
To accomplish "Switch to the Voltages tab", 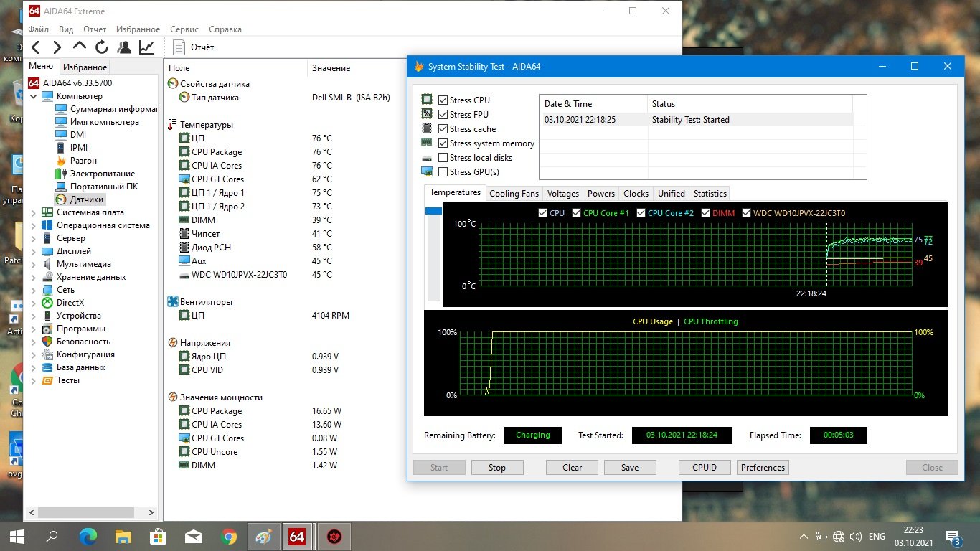I will click(563, 194).
